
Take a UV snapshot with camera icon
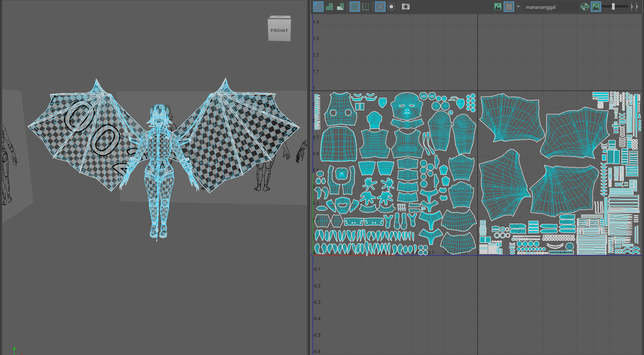[406, 7]
